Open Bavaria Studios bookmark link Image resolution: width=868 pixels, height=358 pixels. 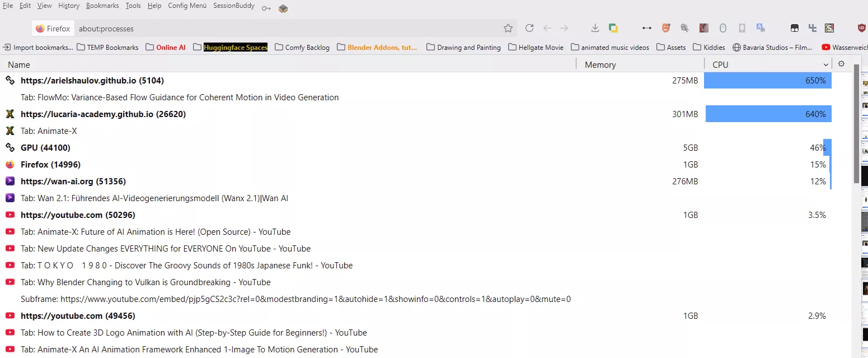point(772,48)
